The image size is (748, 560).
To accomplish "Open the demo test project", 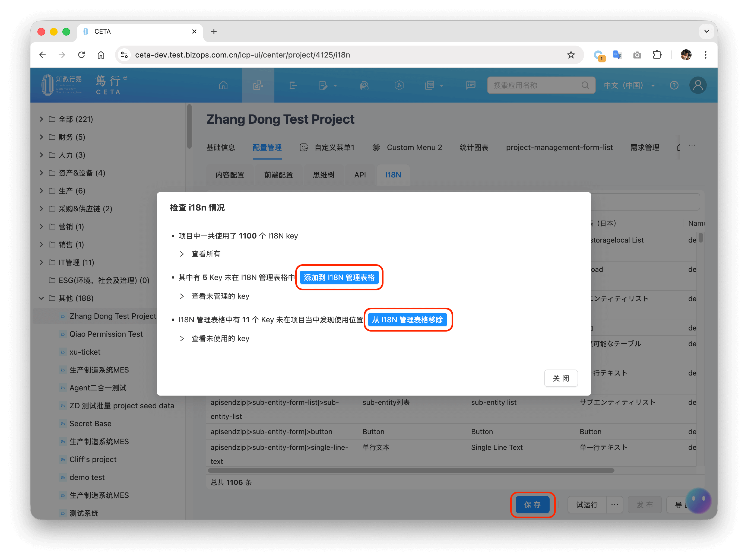I will click(x=87, y=477).
